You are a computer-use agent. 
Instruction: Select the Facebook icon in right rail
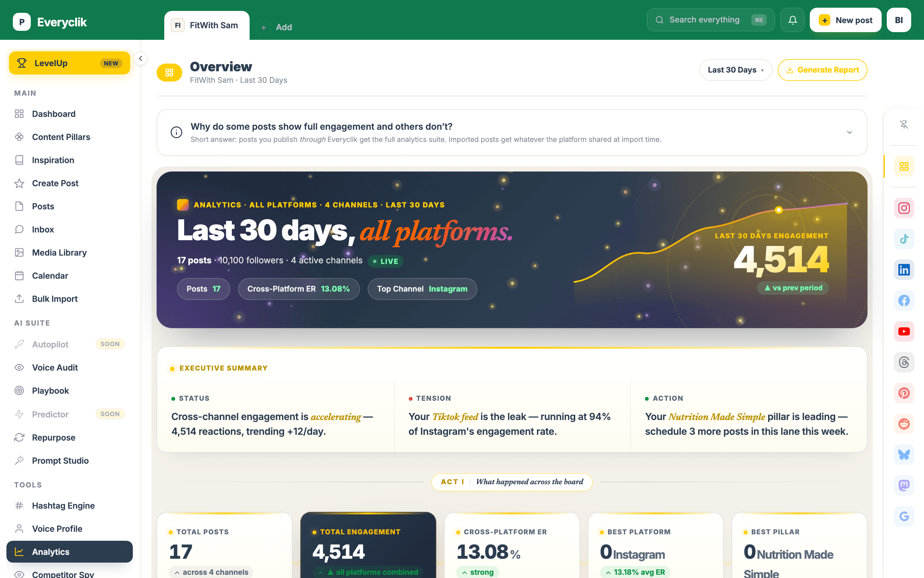[x=904, y=301]
